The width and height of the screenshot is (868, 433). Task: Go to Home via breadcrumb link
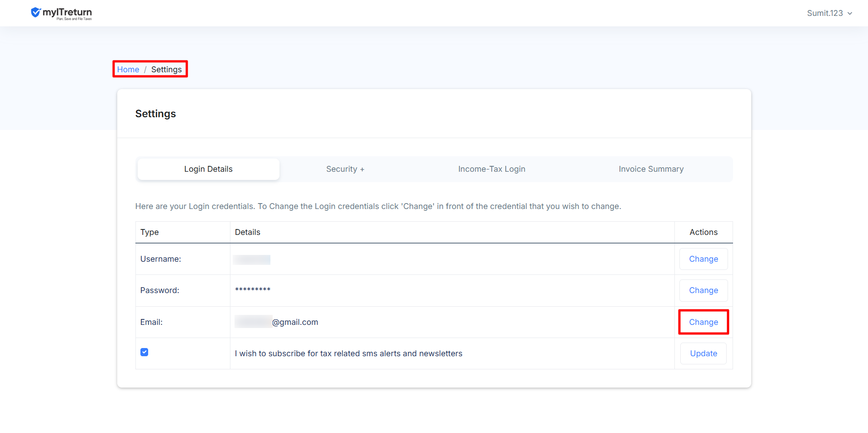click(x=128, y=70)
